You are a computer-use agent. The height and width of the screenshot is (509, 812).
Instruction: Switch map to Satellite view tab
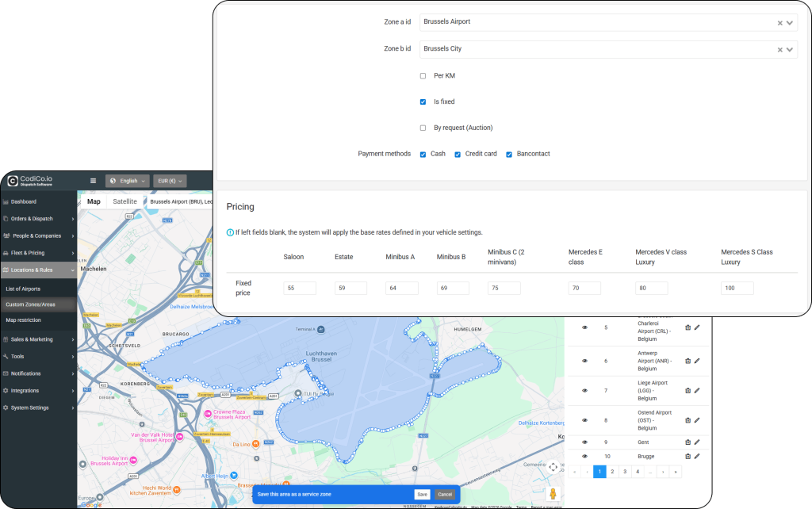124,201
